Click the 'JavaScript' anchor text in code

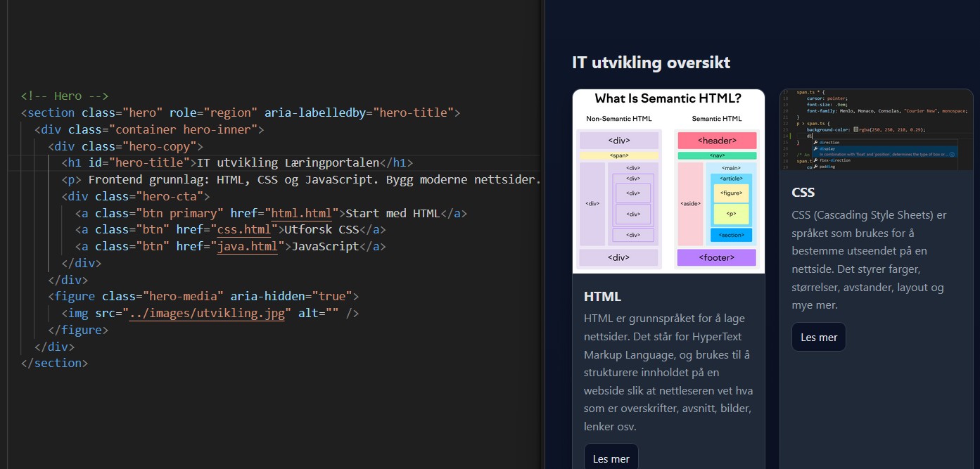[325, 246]
